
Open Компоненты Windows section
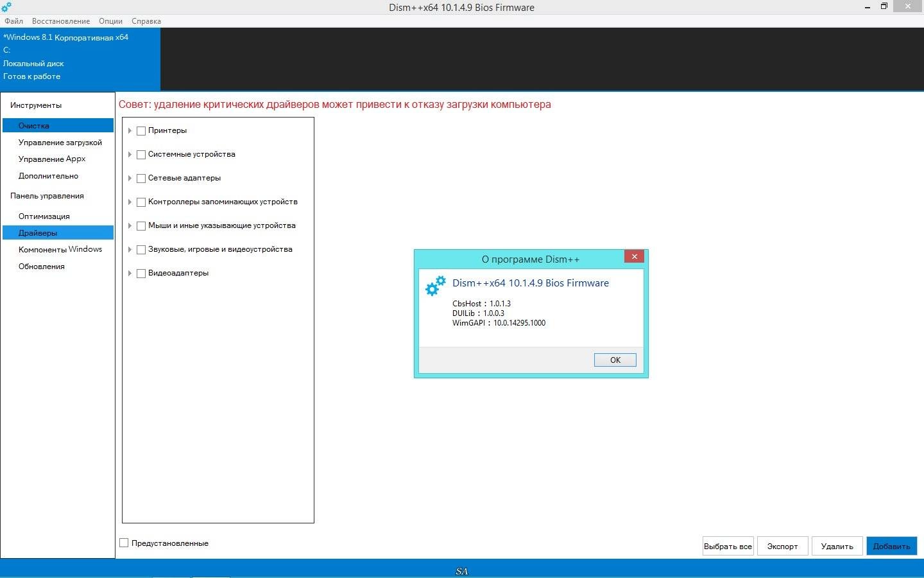[58, 249]
